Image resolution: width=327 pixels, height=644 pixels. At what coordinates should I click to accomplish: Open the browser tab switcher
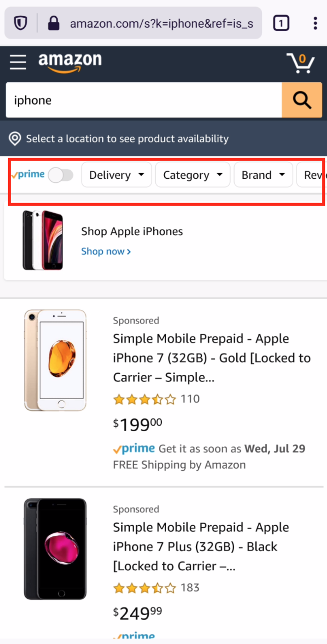click(x=281, y=23)
